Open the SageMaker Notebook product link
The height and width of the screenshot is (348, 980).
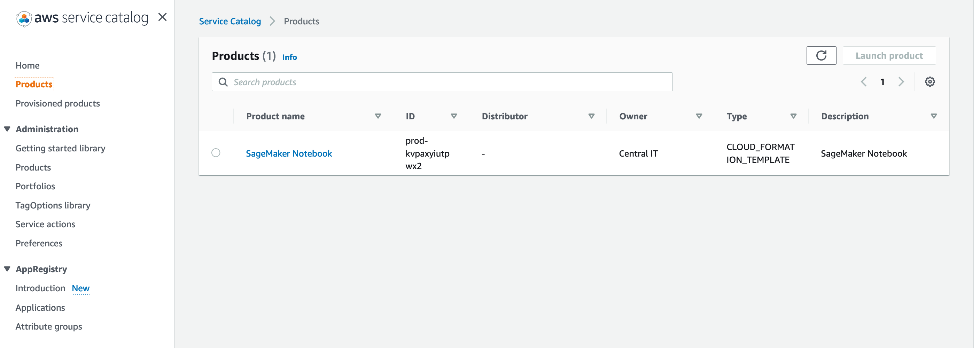tap(289, 154)
